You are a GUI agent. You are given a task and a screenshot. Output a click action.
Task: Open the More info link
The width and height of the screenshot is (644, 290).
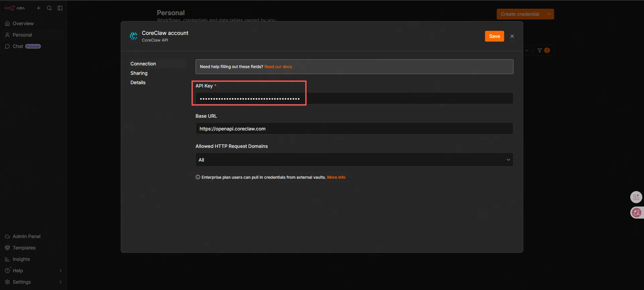click(x=336, y=177)
